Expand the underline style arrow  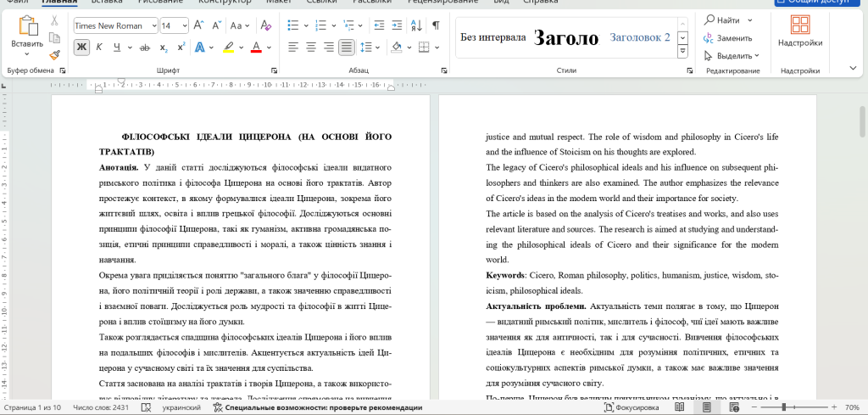tap(130, 48)
